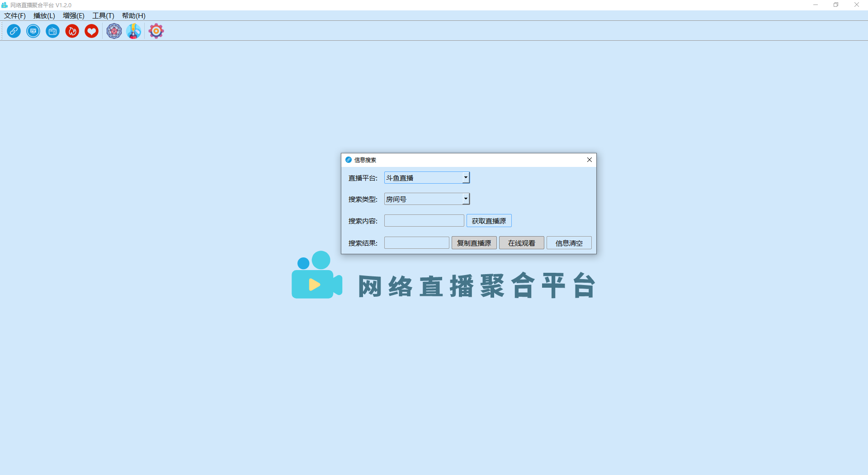The width and height of the screenshot is (868, 475).
Task: Open the 播放(L) menu
Action: (44, 16)
